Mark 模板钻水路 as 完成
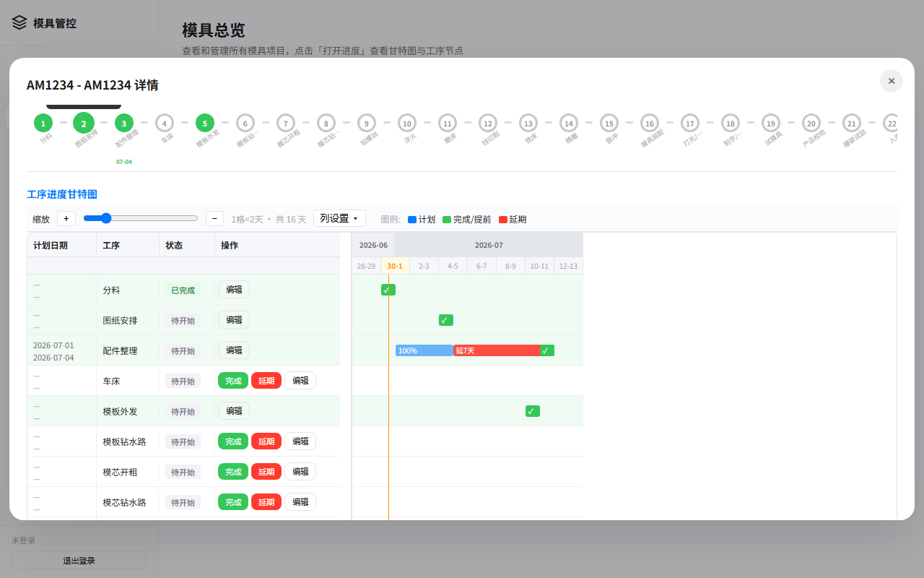The image size is (924, 578). point(233,441)
